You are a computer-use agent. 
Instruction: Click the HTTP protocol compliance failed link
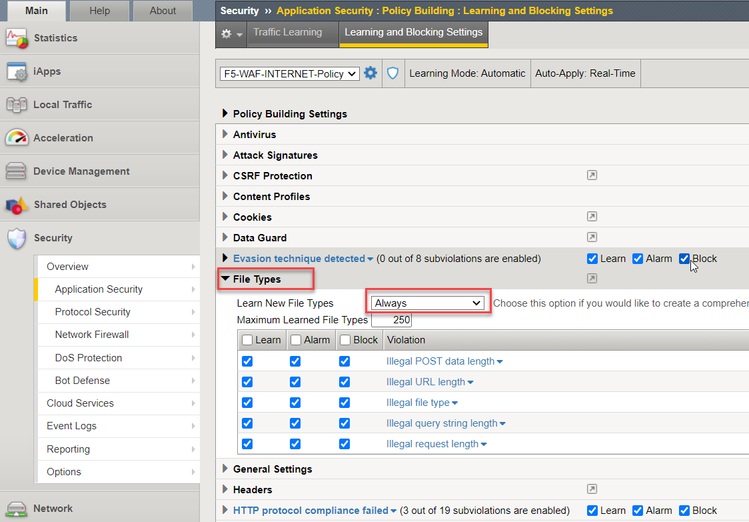pyautogui.click(x=310, y=511)
